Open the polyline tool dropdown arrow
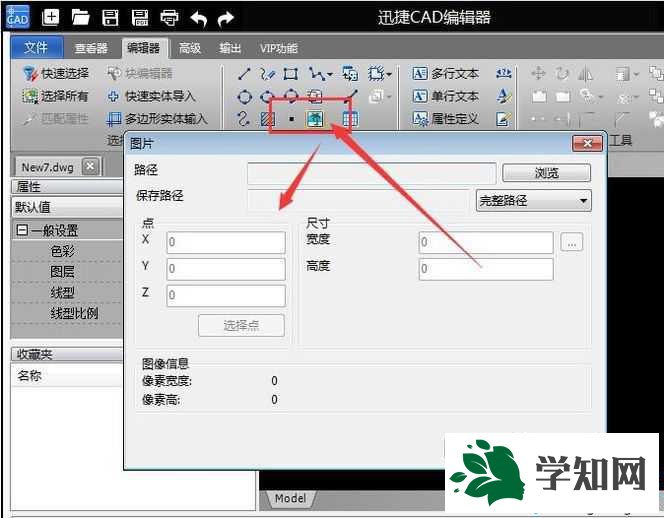 point(329,75)
